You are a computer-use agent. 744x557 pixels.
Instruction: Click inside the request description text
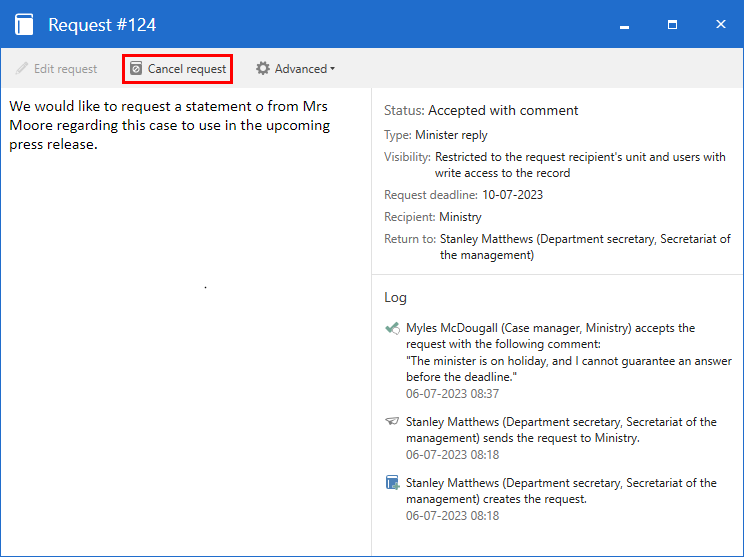pyautogui.click(x=170, y=125)
